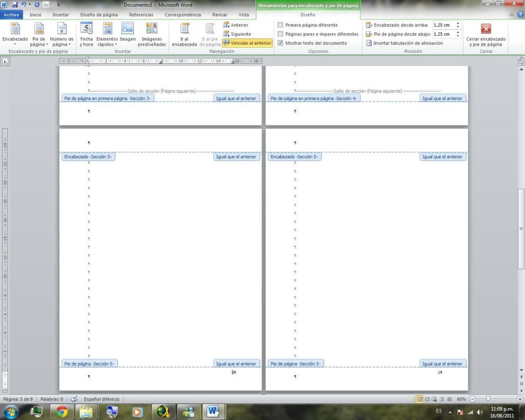Click Insertar tabulación de alineación
The image size is (525, 420).
[405, 43]
